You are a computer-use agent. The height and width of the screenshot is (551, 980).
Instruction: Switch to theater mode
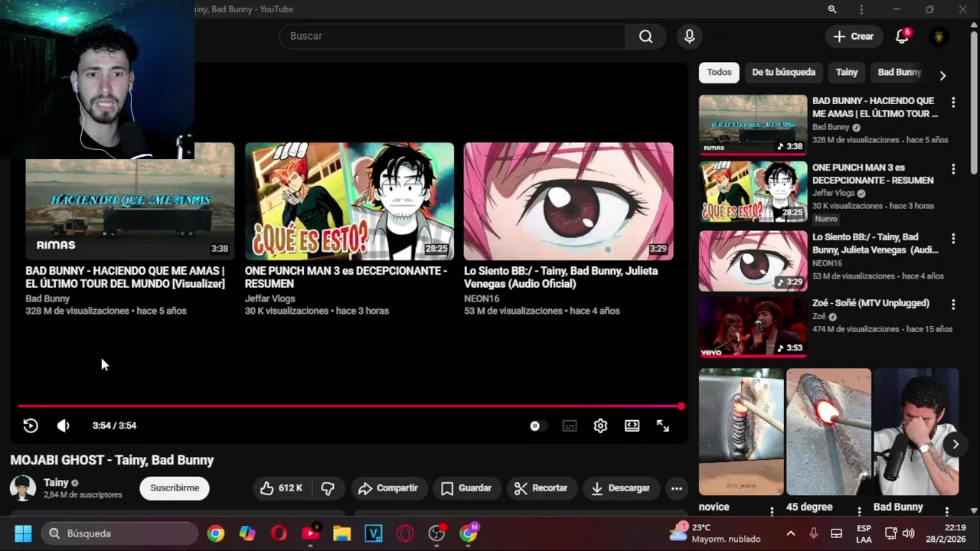[x=632, y=425]
